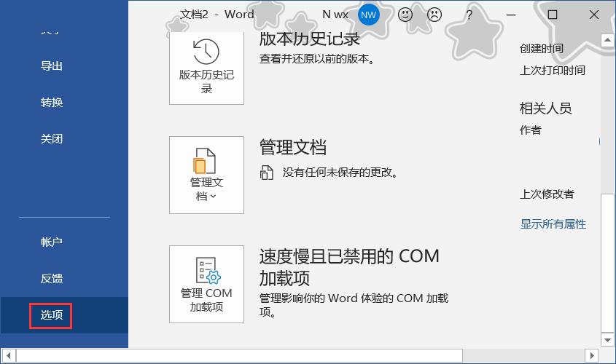Click the 管理文档 heading text
Screen dimensions: 616x364
(292, 148)
